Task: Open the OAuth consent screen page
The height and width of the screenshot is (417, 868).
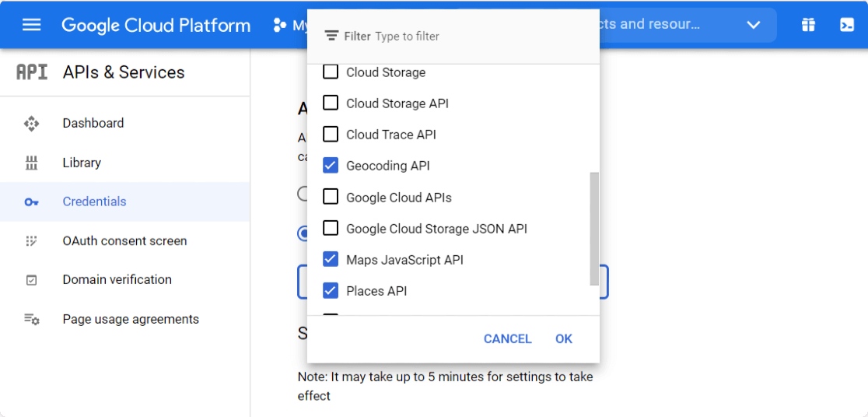Action: (124, 241)
